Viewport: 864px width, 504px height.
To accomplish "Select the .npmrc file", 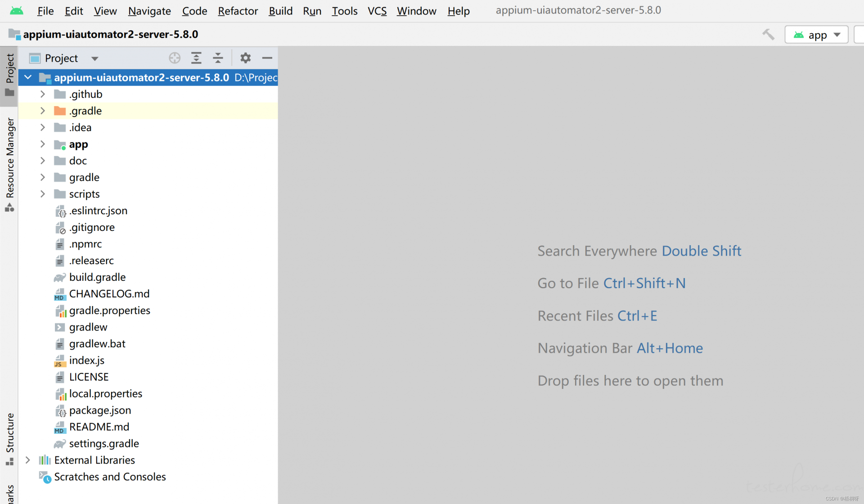I will click(x=148, y=244).
